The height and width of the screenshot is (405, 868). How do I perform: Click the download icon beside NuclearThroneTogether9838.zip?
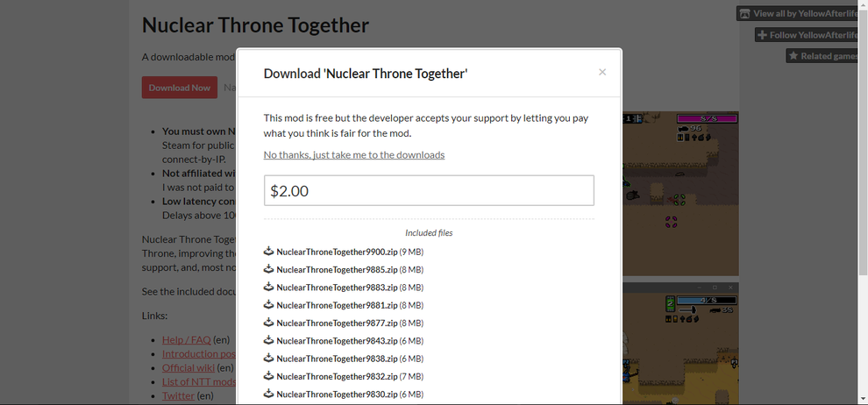(268, 358)
